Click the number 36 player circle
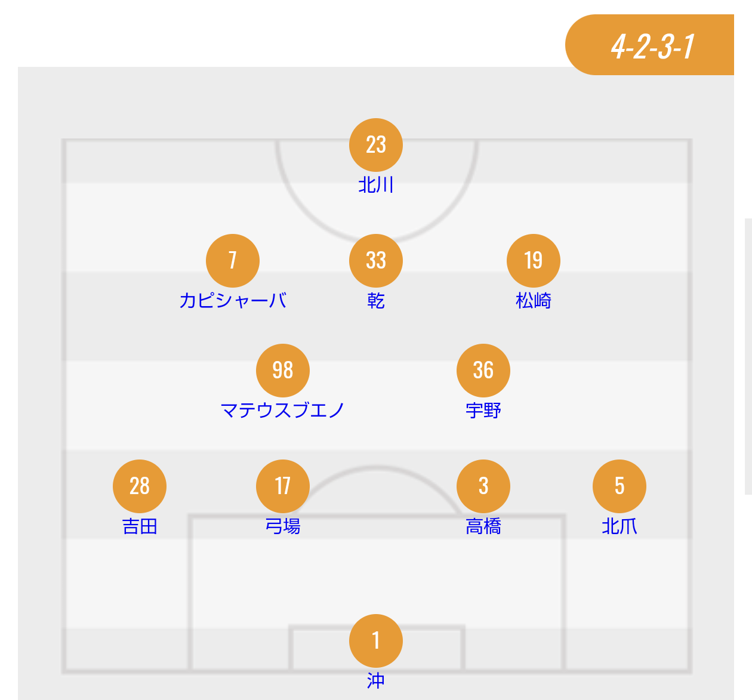This screenshot has width=752, height=700. [483, 371]
